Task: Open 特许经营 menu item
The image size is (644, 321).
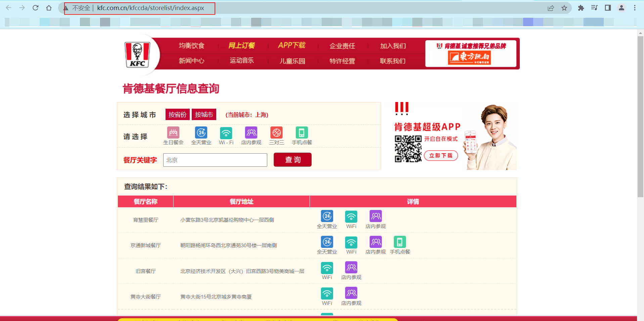Action: coord(342,61)
